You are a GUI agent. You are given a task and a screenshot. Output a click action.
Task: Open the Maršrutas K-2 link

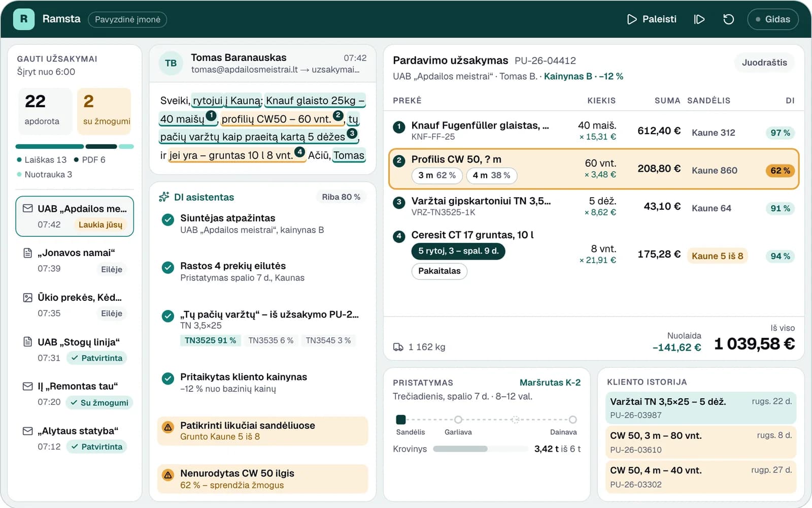click(x=550, y=383)
